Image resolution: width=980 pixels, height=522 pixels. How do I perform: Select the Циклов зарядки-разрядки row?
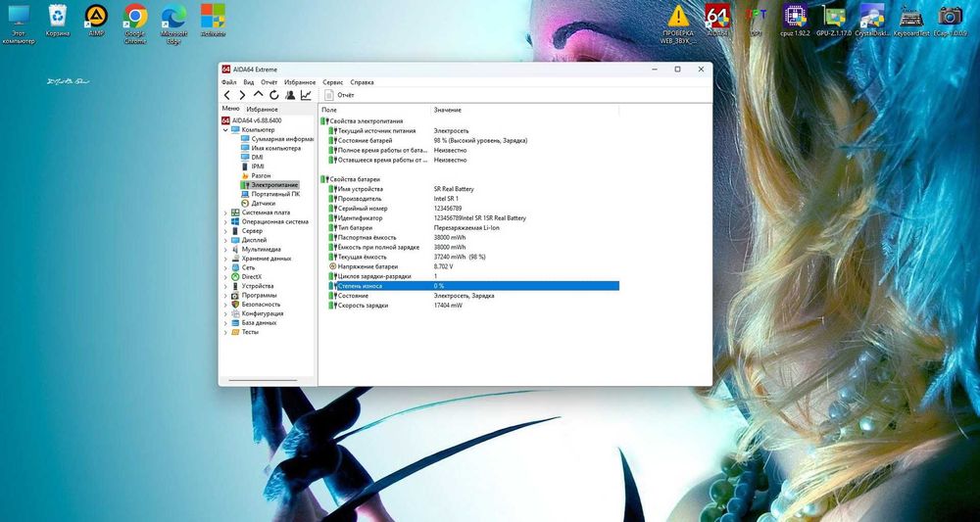pos(468,276)
